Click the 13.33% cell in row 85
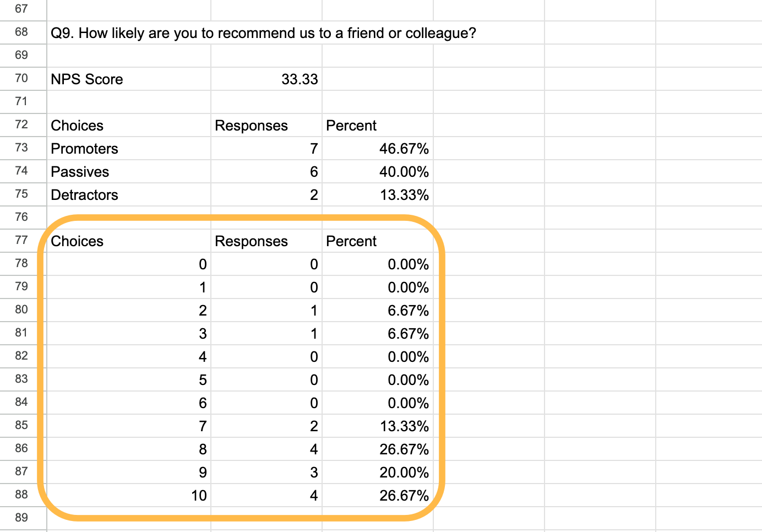762x532 pixels. (404, 426)
